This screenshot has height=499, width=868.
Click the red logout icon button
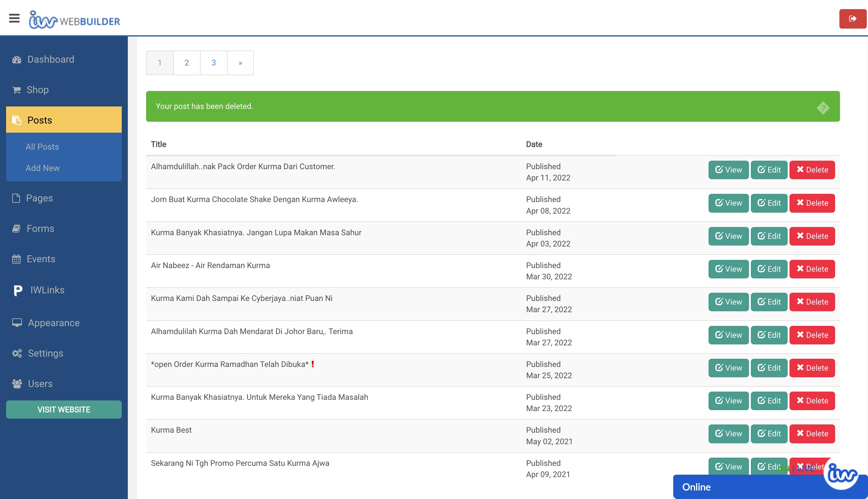852,19
